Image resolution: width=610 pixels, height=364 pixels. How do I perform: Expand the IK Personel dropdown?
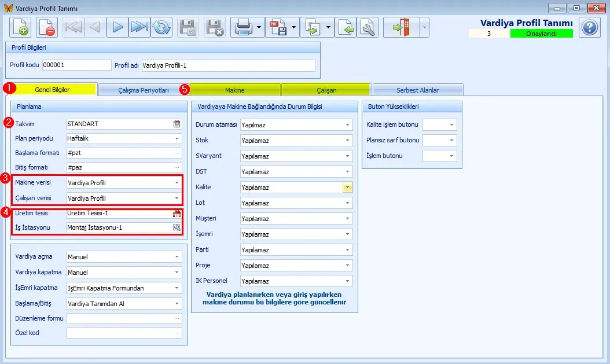tap(347, 281)
